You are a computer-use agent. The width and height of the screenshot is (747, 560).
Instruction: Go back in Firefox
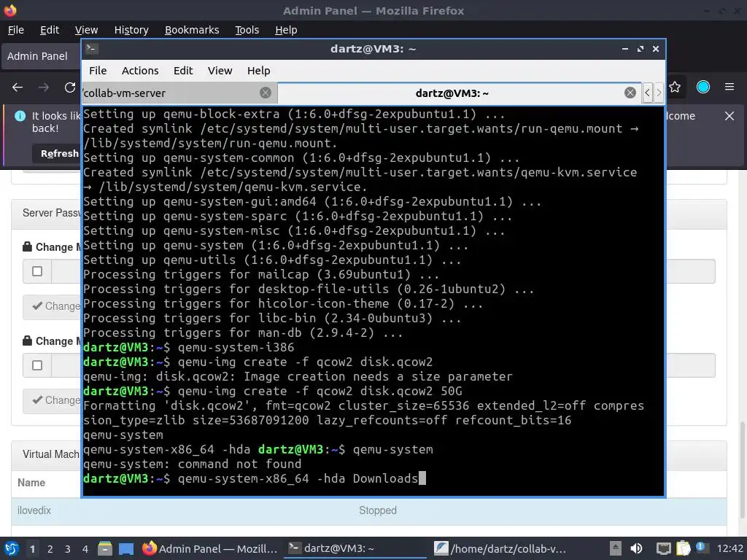(x=18, y=87)
